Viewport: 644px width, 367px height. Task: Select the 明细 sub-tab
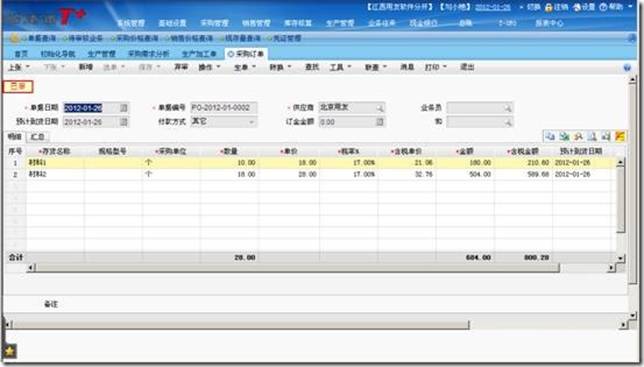(14, 137)
